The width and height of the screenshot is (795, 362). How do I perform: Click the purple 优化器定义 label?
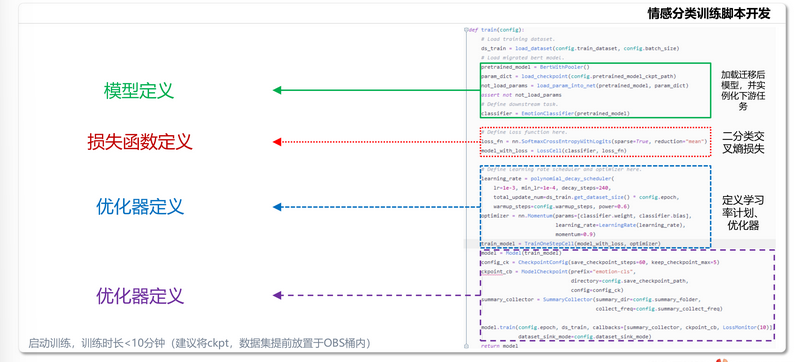(x=140, y=295)
